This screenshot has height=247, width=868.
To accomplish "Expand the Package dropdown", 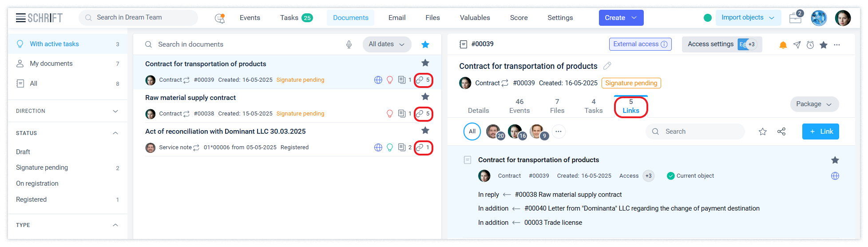I will click(x=814, y=104).
